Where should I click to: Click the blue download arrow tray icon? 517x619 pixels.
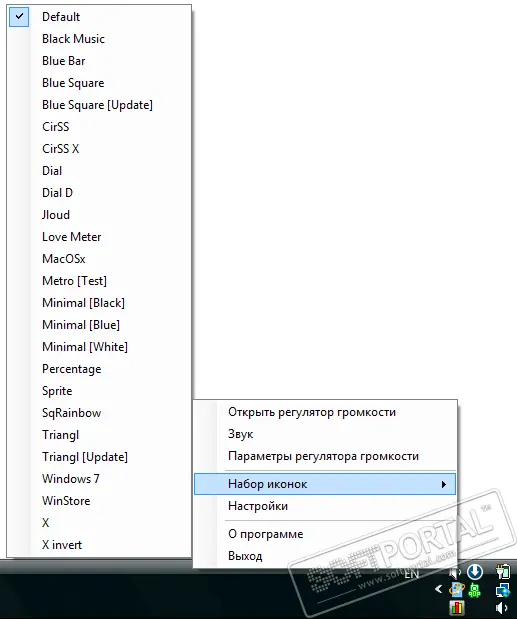pyautogui.click(x=475, y=571)
